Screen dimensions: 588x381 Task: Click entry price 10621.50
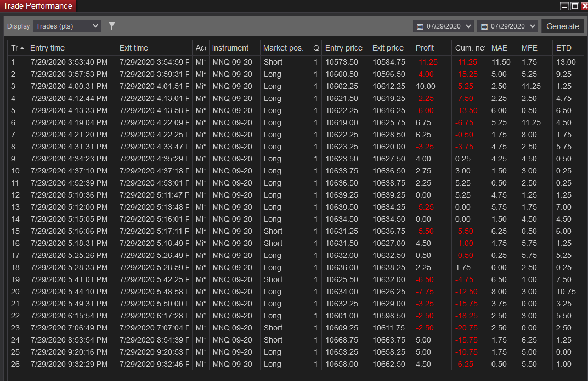point(341,98)
